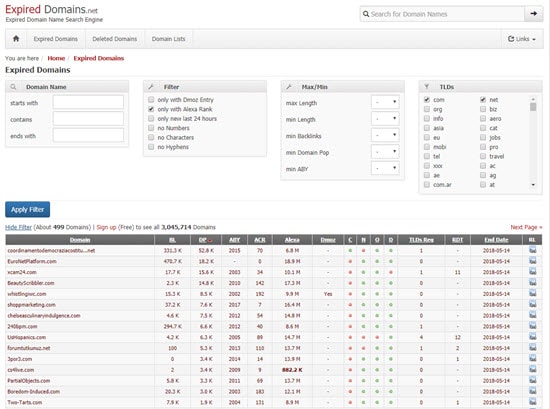
Task: Open related links icon for whistlingivc.com row
Action: (532, 294)
